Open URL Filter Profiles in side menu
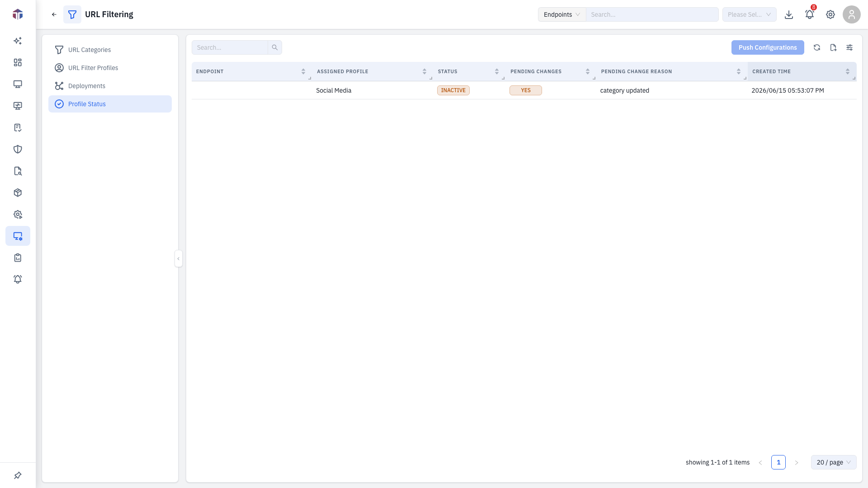868x488 pixels. click(x=110, y=68)
